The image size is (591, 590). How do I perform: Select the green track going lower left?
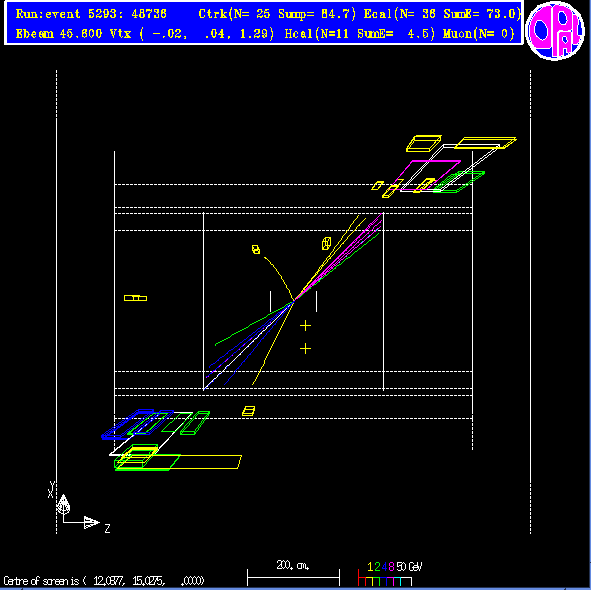[253, 323]
